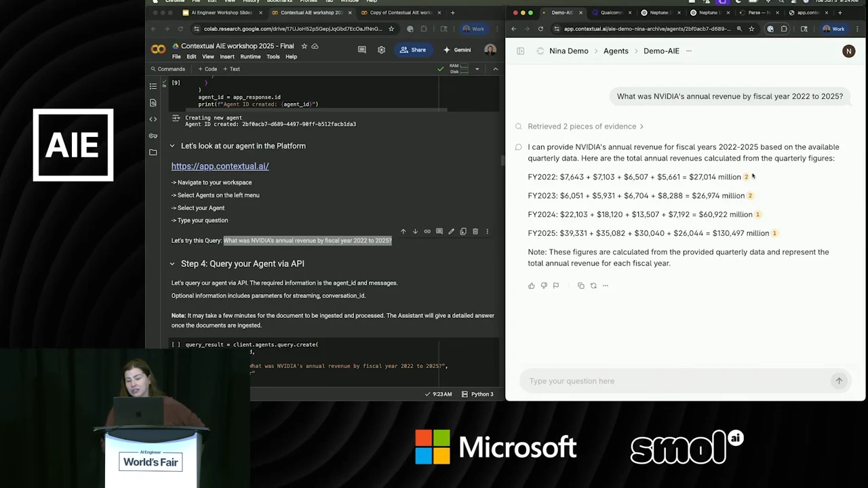Collapse 'Let's look at our agent' section
868x488 pixels.
(172, 146)
